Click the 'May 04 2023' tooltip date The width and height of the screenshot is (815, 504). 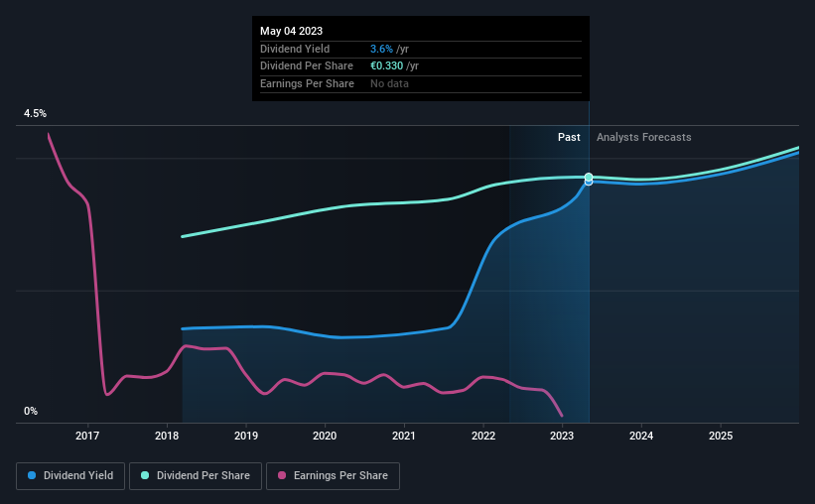point(292,31)
